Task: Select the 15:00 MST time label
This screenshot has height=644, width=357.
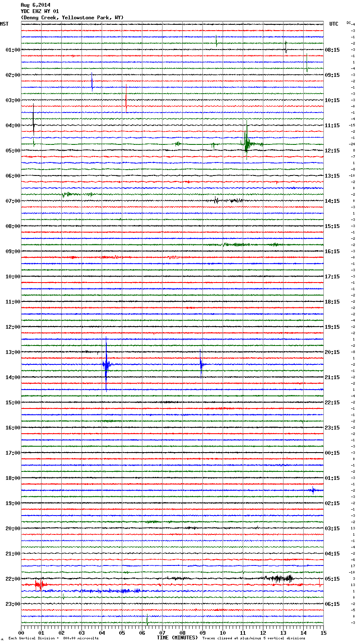Action: [x=13, y=403]
